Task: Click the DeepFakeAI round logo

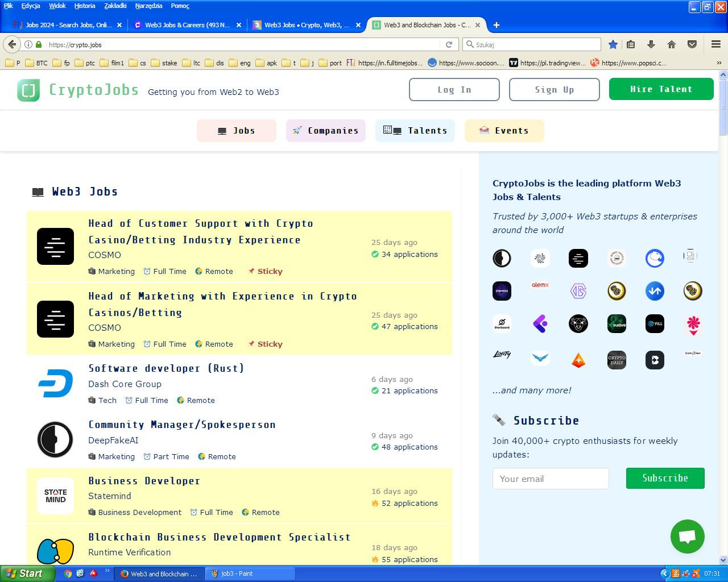Action: 55,439
